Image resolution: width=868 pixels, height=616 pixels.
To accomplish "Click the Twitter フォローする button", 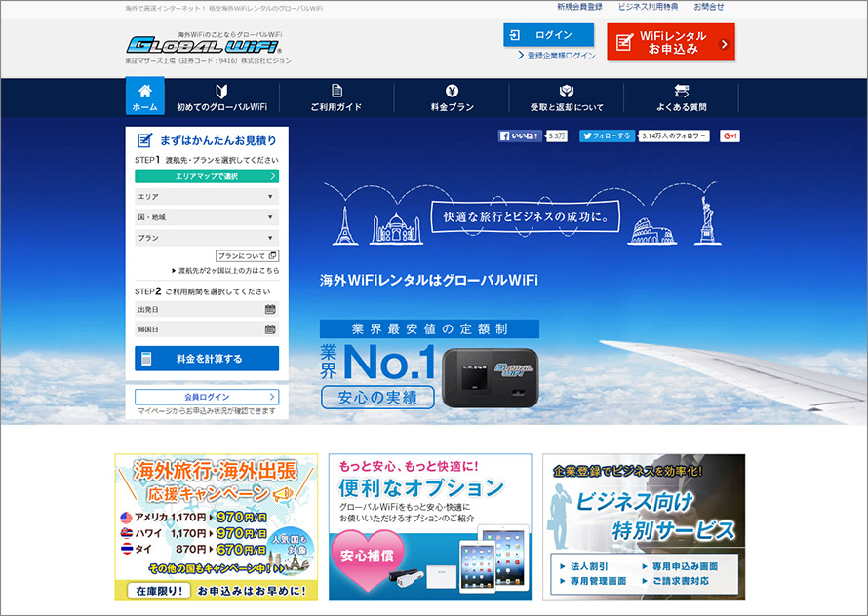I will pos(608,135).
